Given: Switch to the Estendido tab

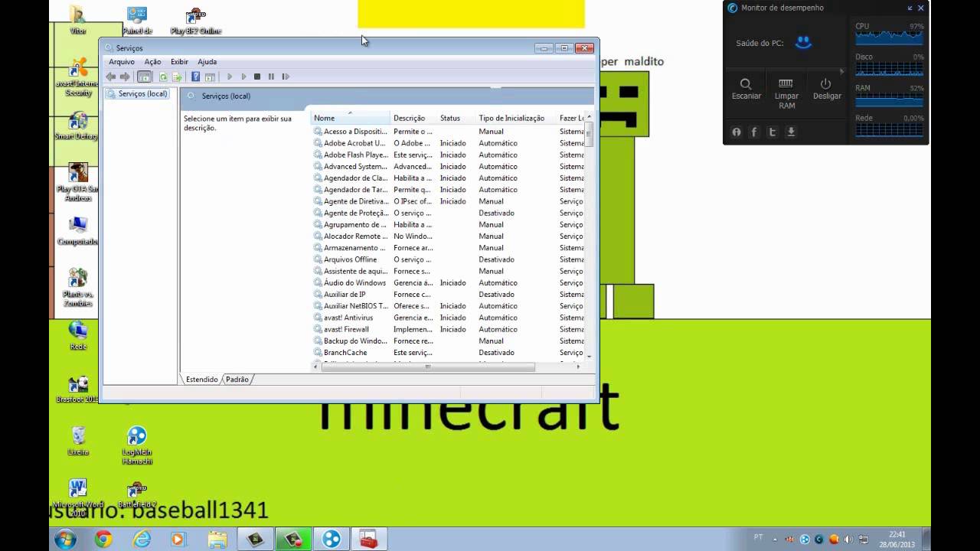Looking at the screenshot, I should [x=202, y=380].
